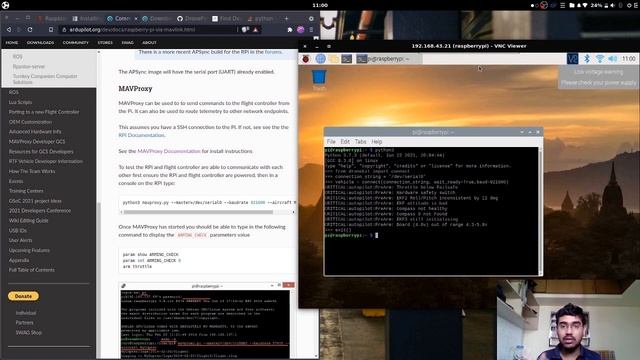Open Training Centers in sidebar
Screen dimensions: 640x360
(26, 191)
